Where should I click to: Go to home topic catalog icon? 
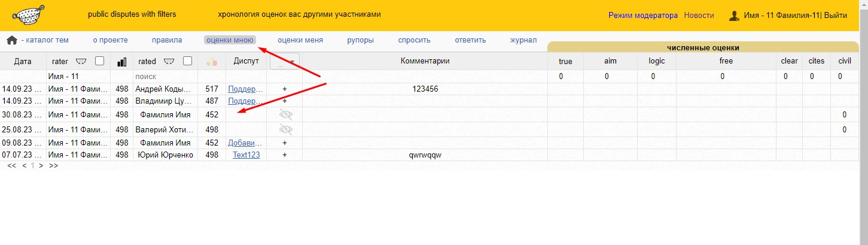tap(11, 40)
